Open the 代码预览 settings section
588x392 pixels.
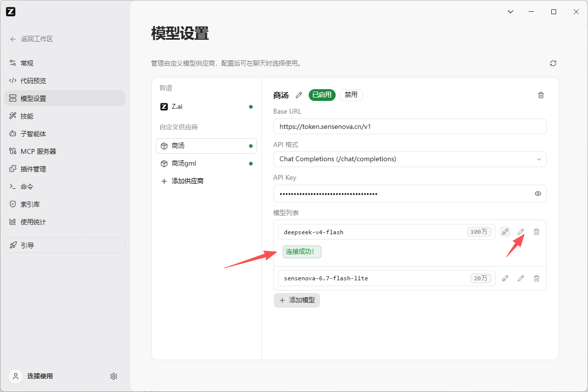pos(65,81)
